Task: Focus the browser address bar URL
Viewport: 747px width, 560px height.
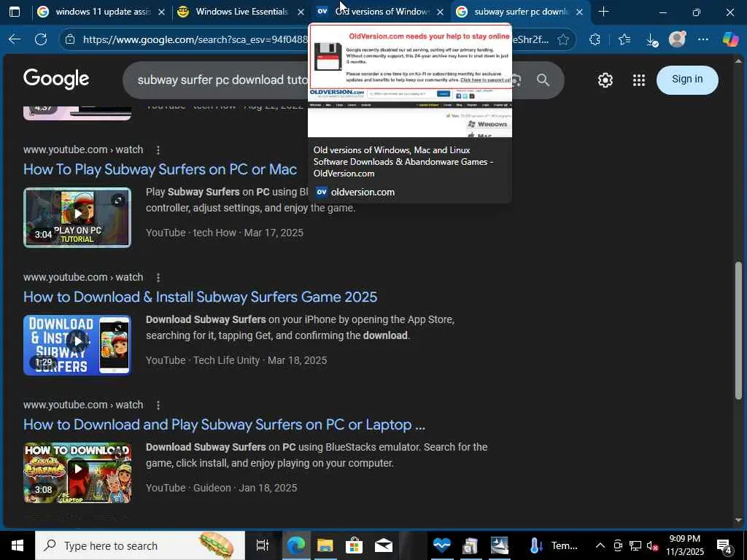Action: click(x=196, y=39)
